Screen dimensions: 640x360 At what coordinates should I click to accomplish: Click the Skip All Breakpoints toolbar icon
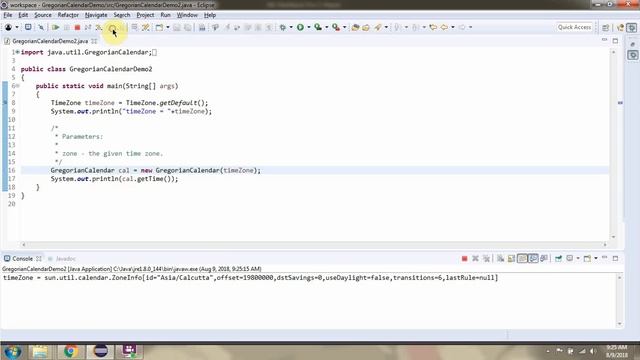[41, 27]
